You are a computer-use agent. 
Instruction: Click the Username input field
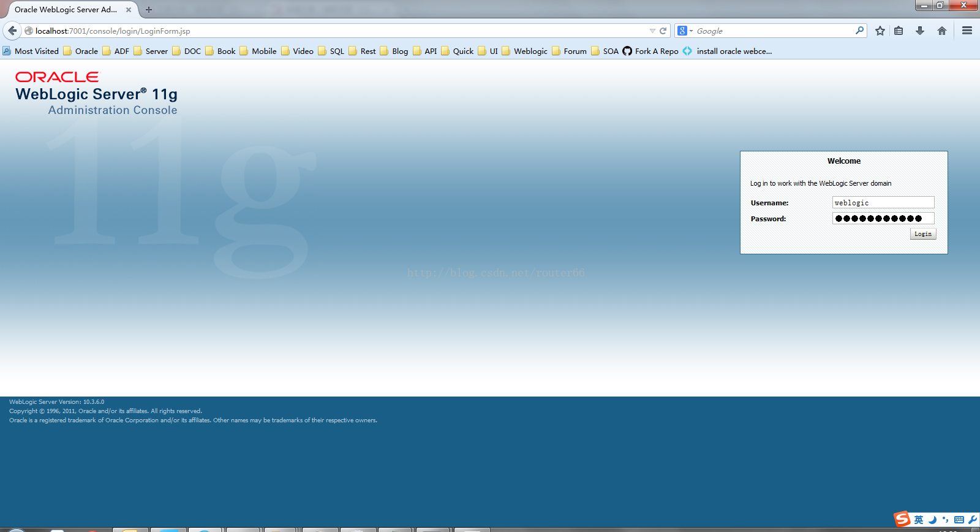click(883, 202)
